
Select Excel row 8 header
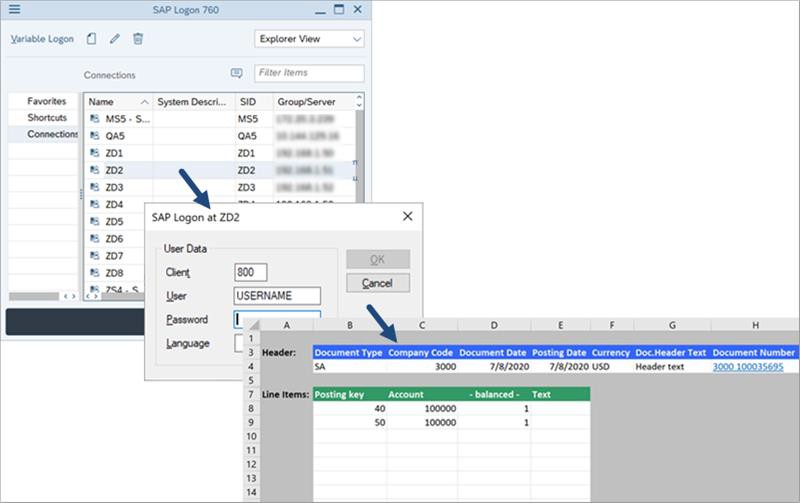[x=251, y=408]
